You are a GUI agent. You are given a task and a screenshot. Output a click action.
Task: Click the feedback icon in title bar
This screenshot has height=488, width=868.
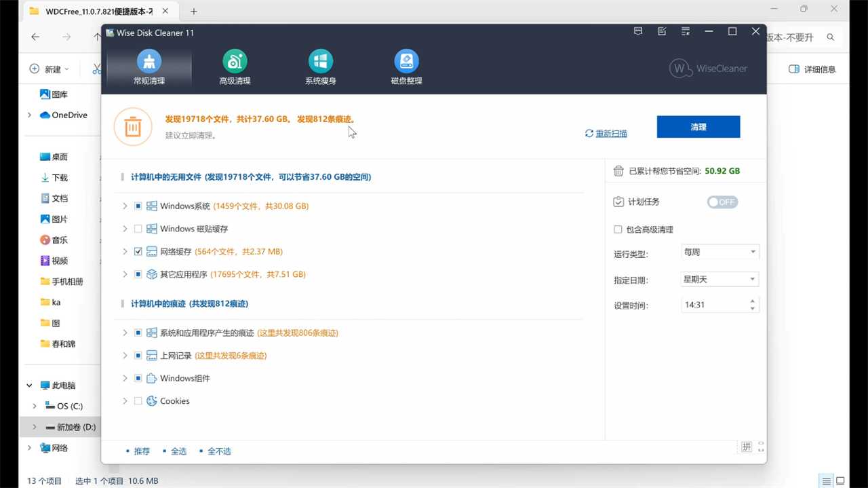click(x=662, y=32)
